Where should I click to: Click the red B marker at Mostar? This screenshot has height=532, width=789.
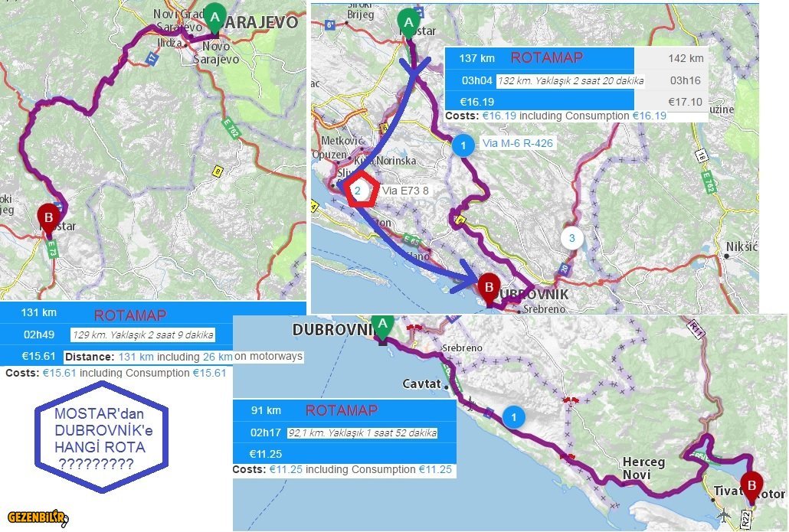tap(49, 219)
